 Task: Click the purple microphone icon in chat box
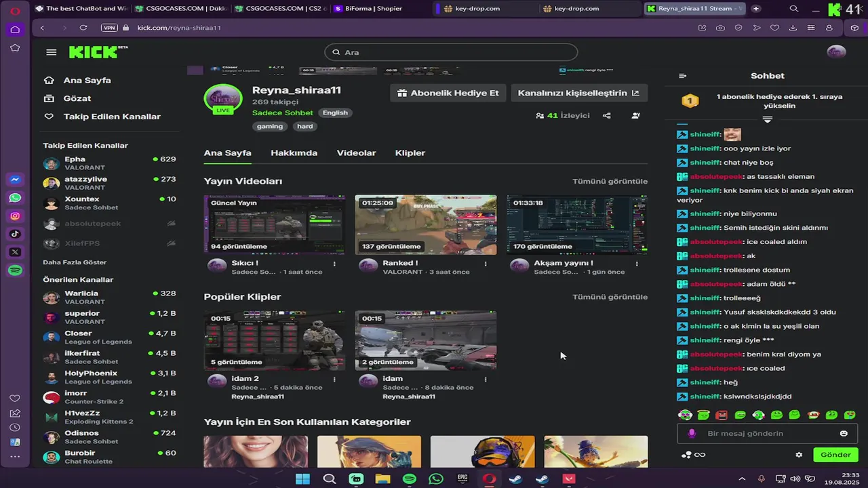(692, 434)
